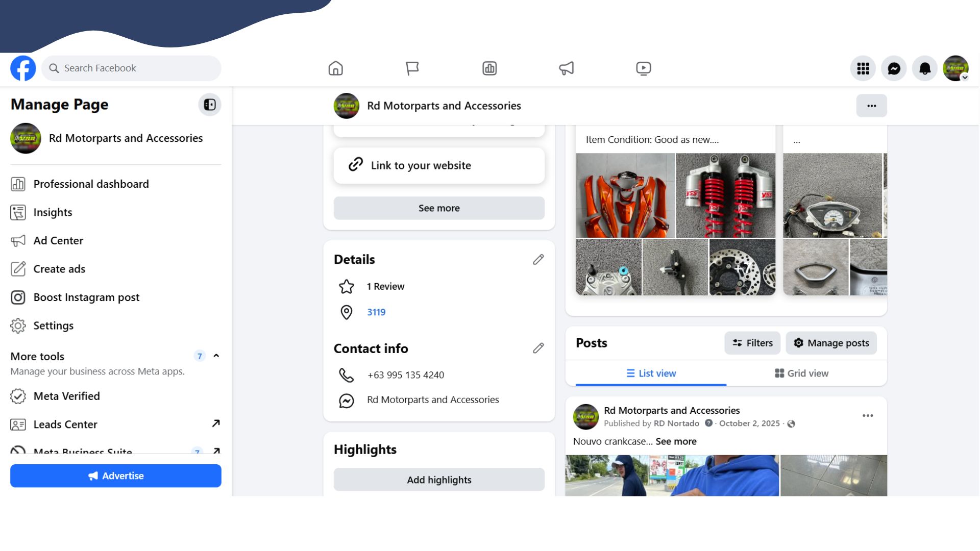
Task: Edit Contact info with pencil icon
Action: tap(538, 348)
